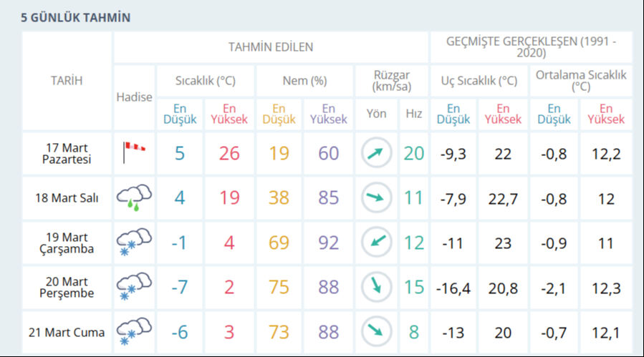The image size is (644, 357).
Task: Click the wind speed 20 for 17 Mart
Action: click(x=413, y=154)
